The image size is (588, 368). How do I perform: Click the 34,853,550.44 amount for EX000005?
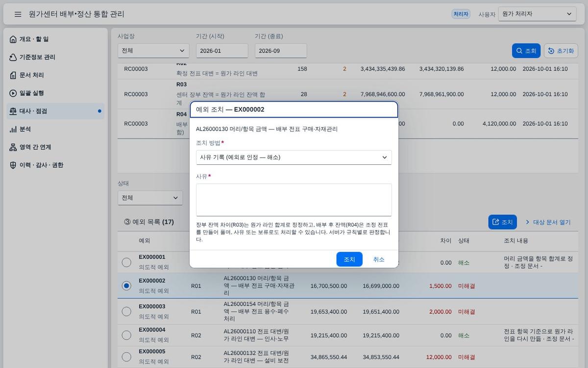tap(381, 357)
